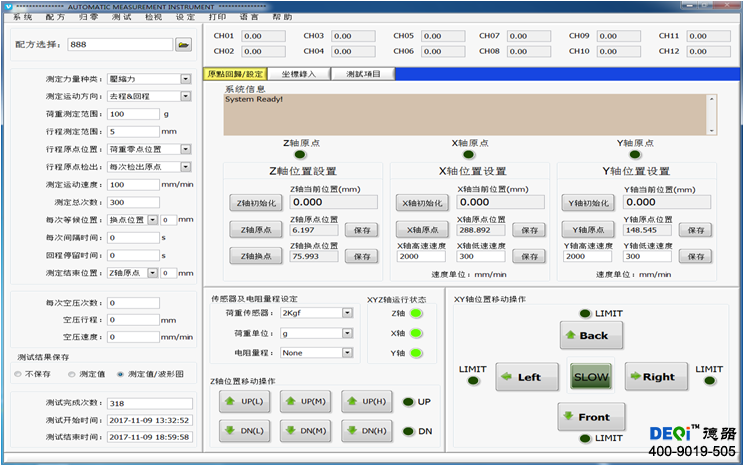The width and height of the screenshot is (744, 466).
Task: Click Y轴原点 button
Action: (588, 230)
